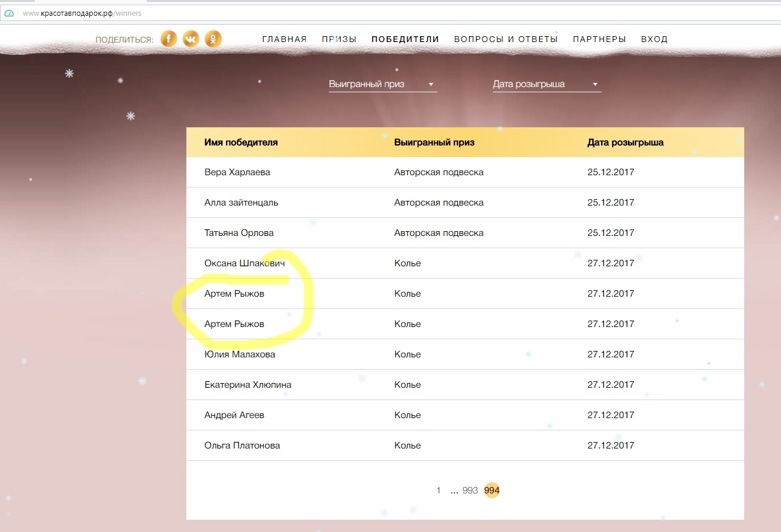Select current page 994 in pagination
The width and height of the screenshot is (781, 532).
[x=492, y=491]
